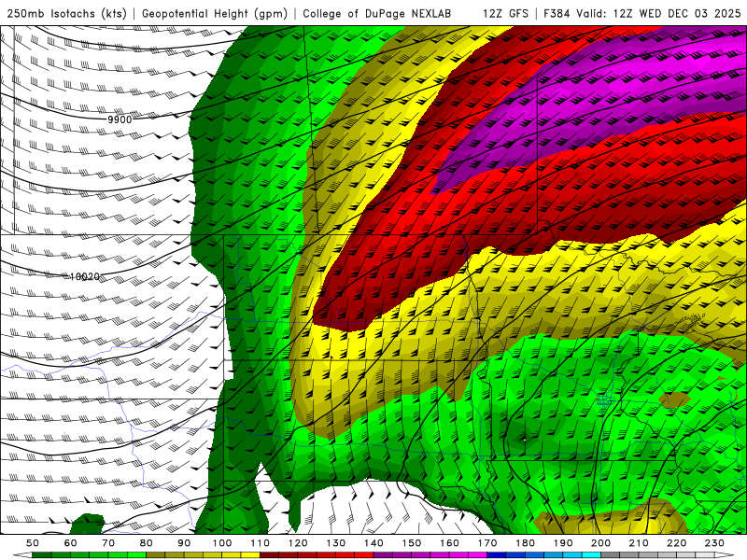Click the dark gray swatch just right of 200
This screenshot has height=560, width=747.
(611, 555)
